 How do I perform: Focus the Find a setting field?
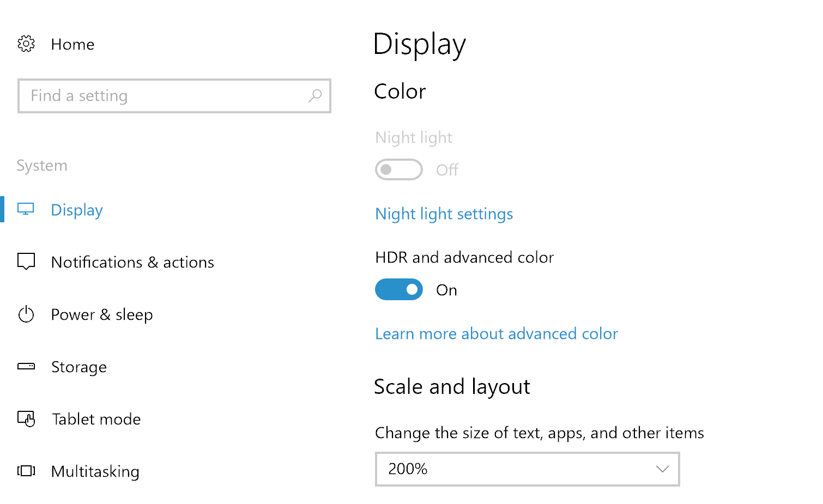164,96
